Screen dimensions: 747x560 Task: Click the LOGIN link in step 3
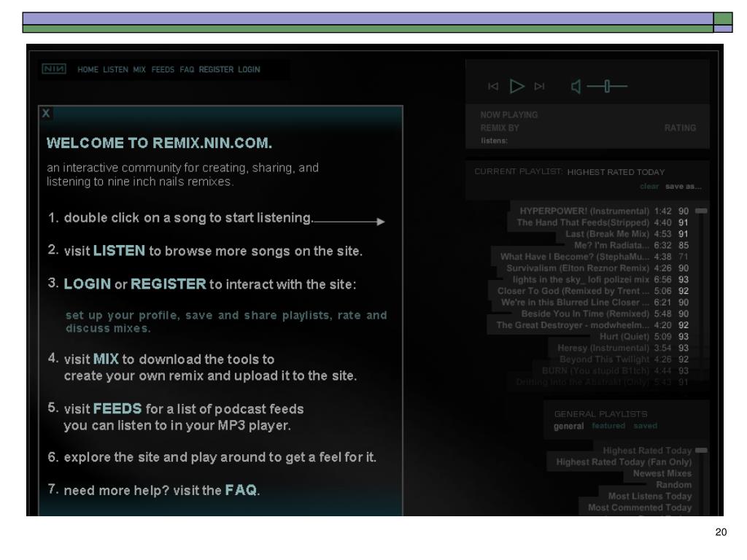click(88, 284)
